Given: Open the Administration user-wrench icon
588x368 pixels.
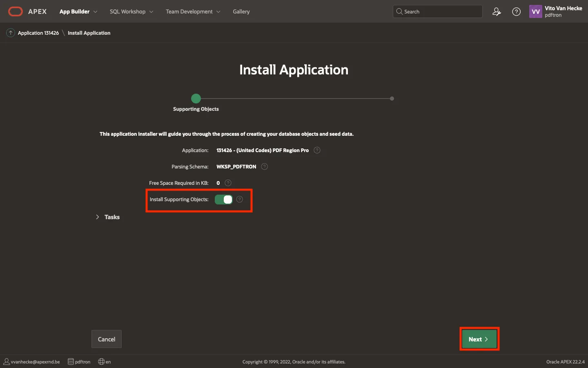Looking at the screenshot, I should [x=497, y=12].
